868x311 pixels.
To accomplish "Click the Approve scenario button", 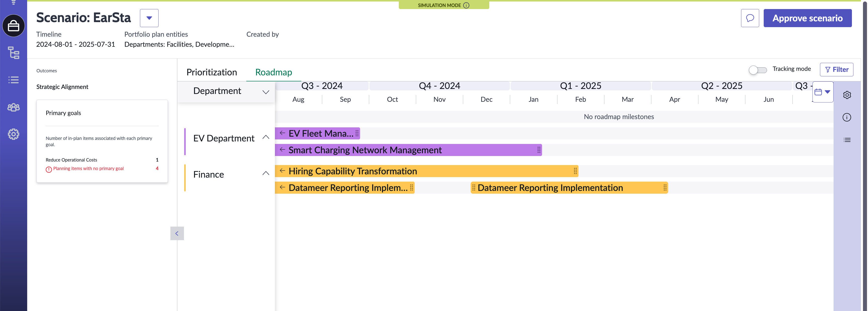I will click(x=807, y=18).
